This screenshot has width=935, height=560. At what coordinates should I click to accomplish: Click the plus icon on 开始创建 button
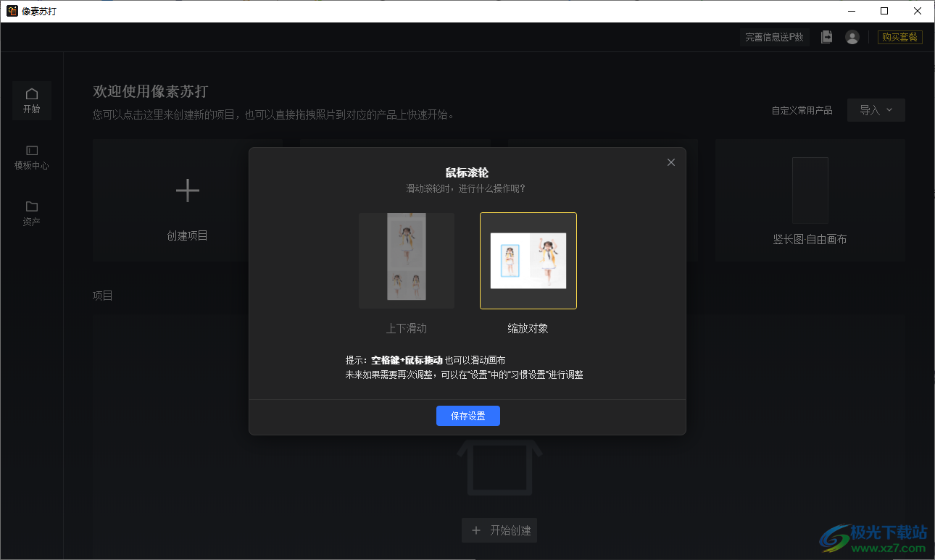475,530
